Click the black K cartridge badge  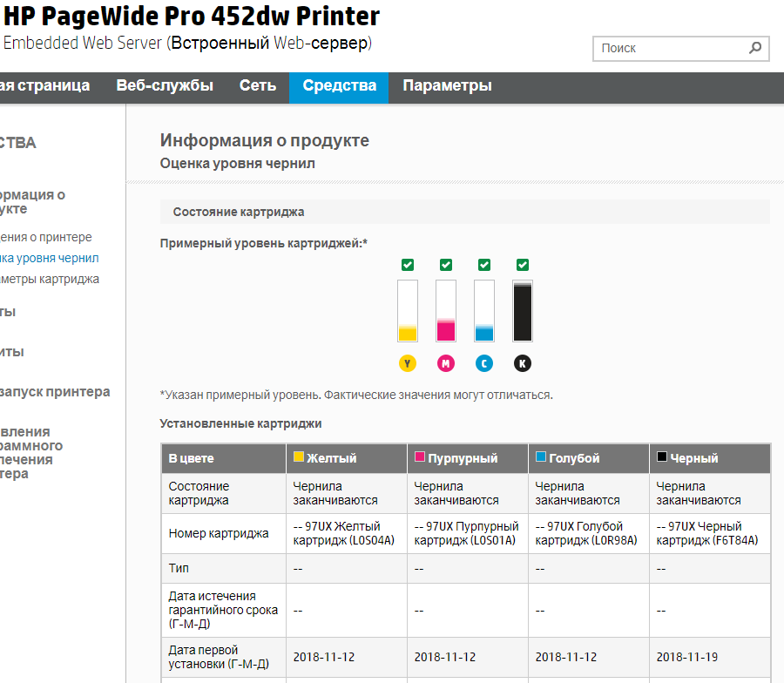pyautogui.click(x=523, y=363)
